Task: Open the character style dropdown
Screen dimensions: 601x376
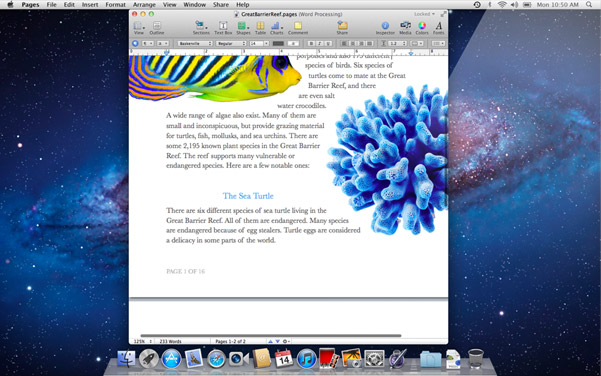Action: (163, 43)
